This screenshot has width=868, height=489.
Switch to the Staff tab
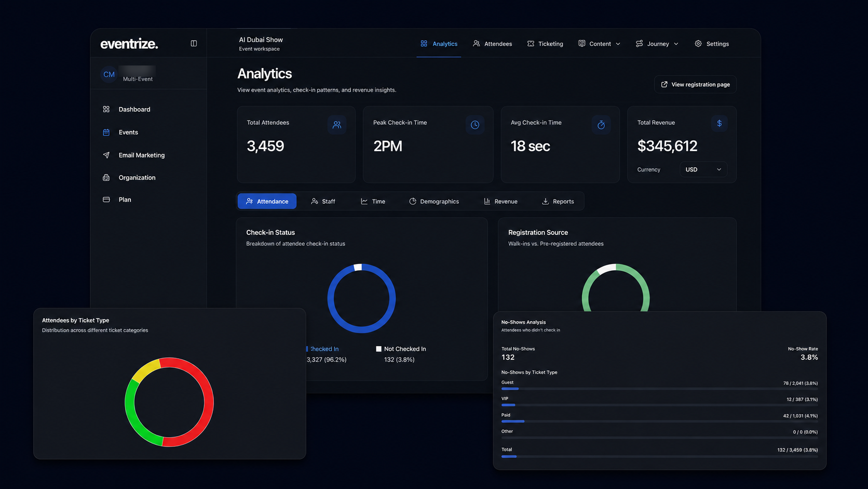coord(323,201)
